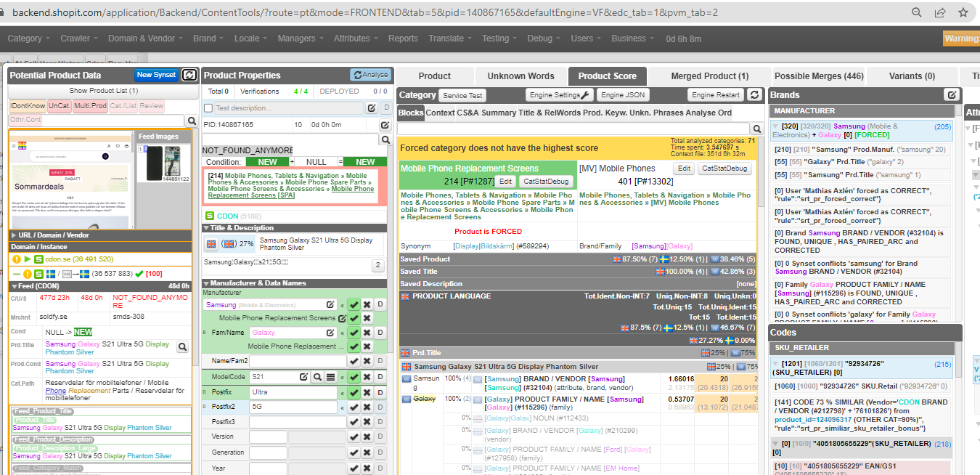This screenshot has height=475, width=980.
Task: Click the checkmark for the Samsung manufacturer row
Action: tap(354, 305)
